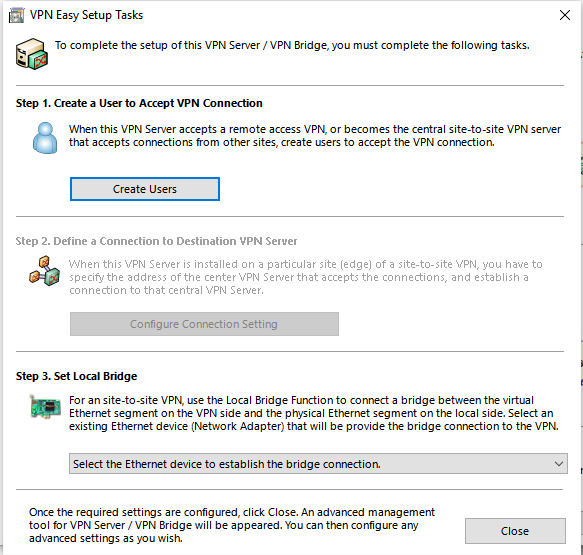
Task: Click the cascade network icon in Step 2
Action: 45,271
